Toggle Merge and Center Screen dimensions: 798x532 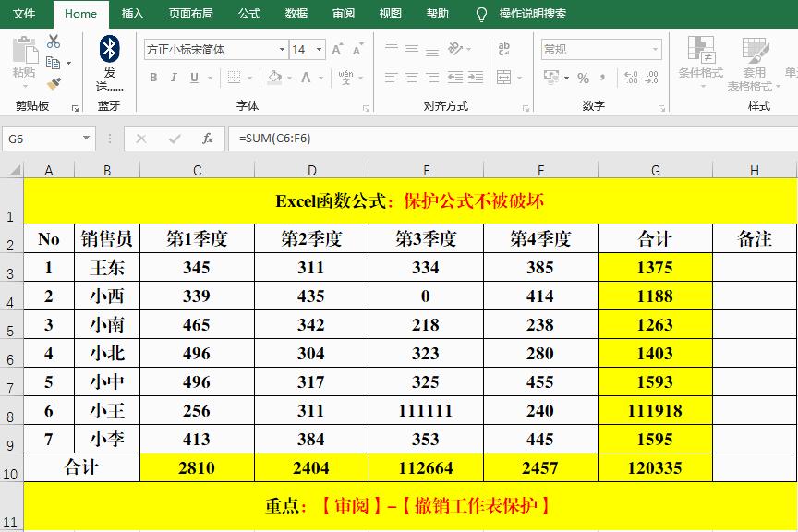point(504,78)
